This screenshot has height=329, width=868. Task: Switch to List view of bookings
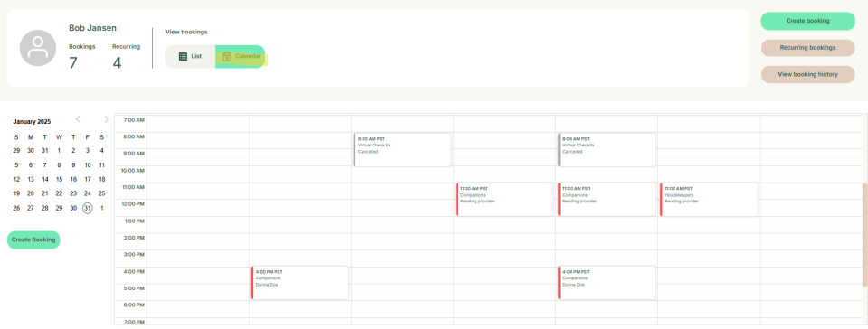[191, 56]
